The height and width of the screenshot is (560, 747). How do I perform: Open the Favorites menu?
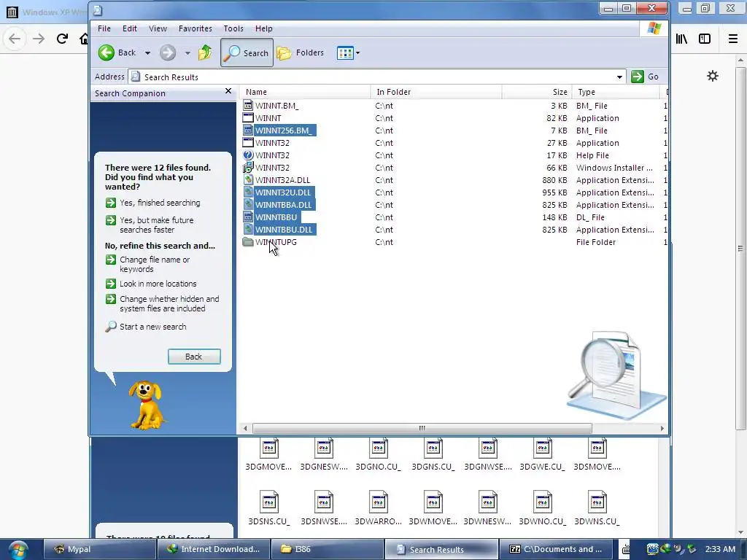[196, 28]
